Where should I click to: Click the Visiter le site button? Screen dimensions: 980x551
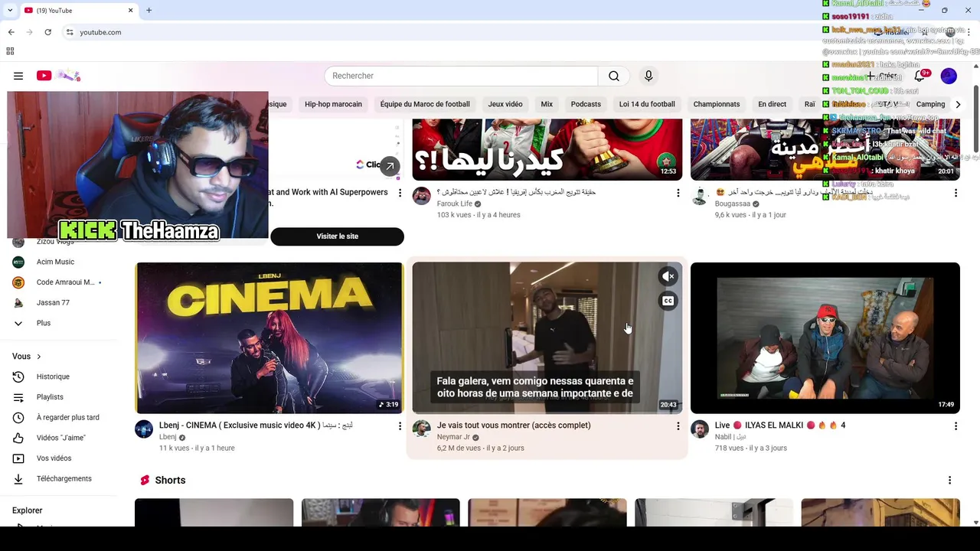[337, 236]
